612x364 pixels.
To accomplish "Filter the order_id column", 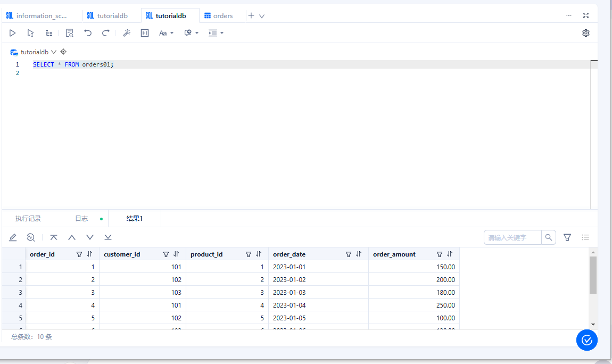I will (x=79, y=254).
